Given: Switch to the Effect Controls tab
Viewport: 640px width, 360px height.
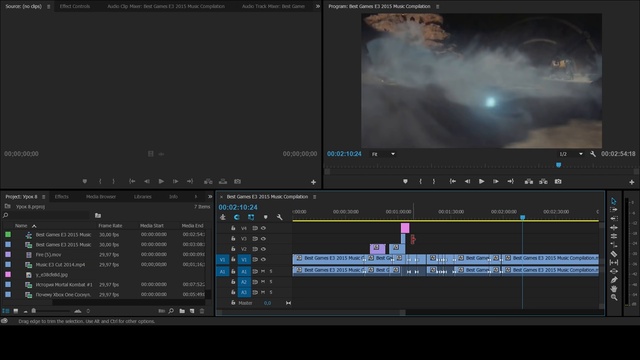Looking at the screenshot, I should pyautogui.click(x=75, y=7).
